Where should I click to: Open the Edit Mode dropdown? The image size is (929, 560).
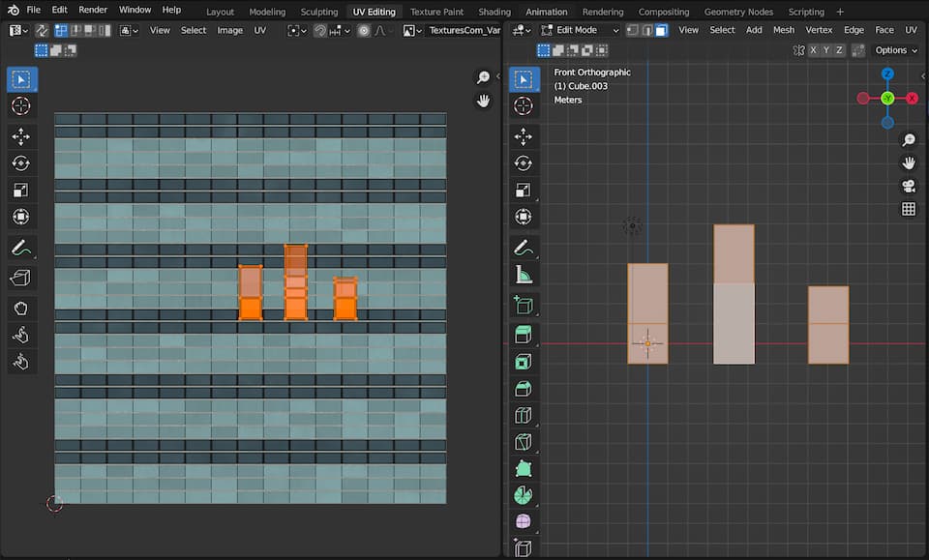click(579, 30)
